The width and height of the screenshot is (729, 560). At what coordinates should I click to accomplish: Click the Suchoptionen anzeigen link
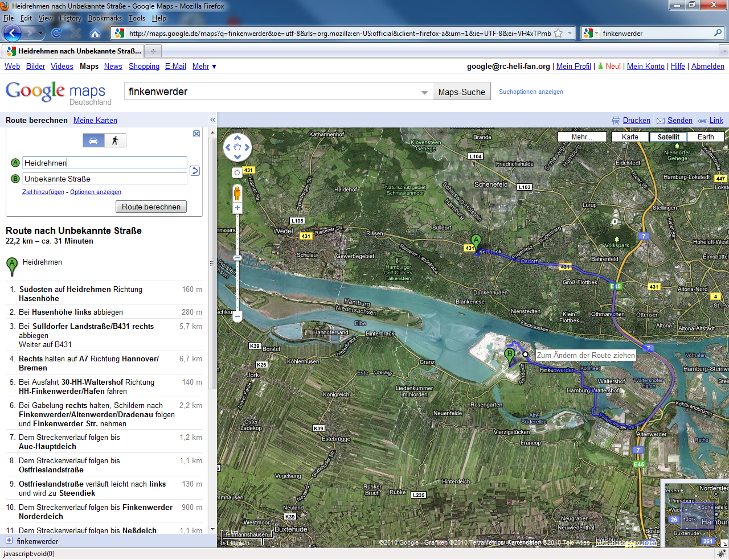click(531, 92)
